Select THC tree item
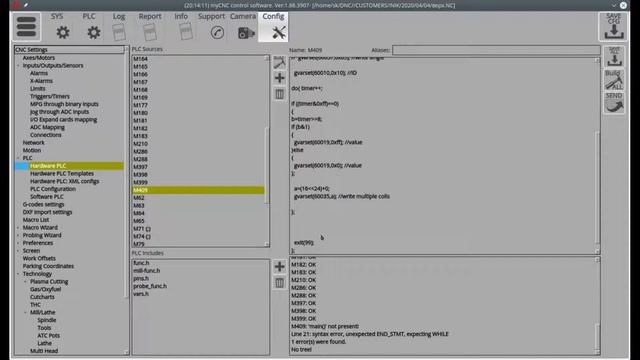The height and width of the screenshot is (360, 640). coord(36,304)
